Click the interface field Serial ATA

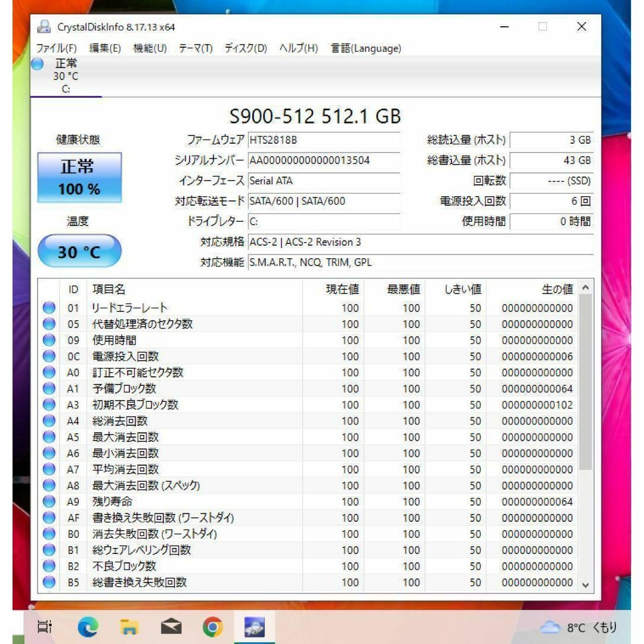coord(324,181)
